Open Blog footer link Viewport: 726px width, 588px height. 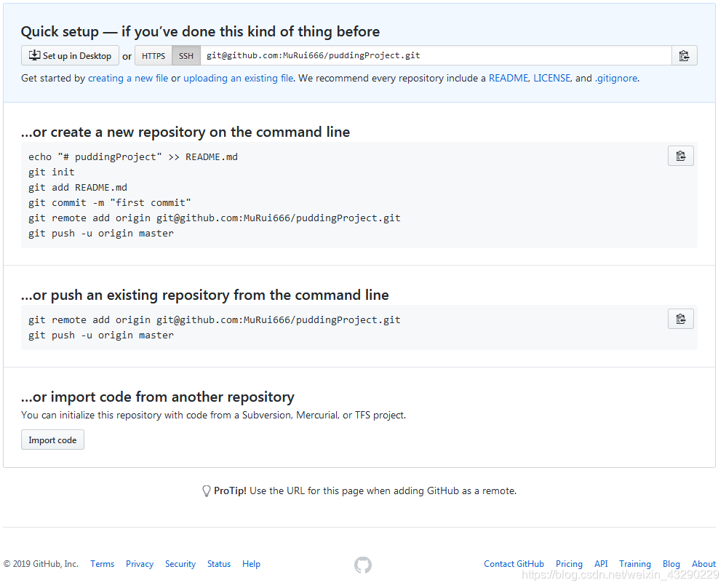[x=671, y=564]
